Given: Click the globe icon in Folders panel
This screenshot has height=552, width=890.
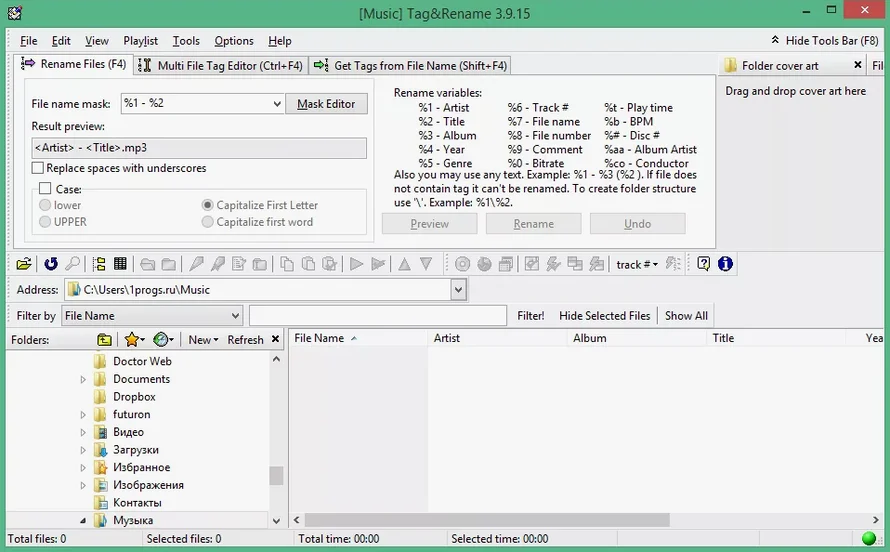Looking at the screenshot, I should point(161,340).
